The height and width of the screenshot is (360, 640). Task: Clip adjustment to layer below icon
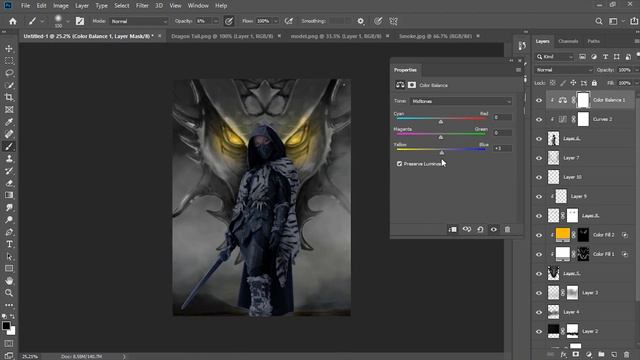[452, 229]
